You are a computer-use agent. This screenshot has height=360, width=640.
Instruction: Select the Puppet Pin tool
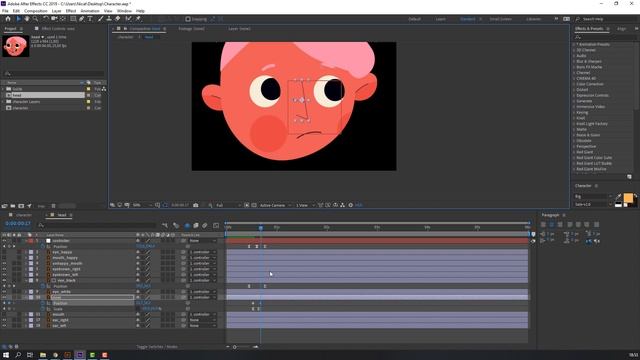pyautogui.click(x=138, y=19)
